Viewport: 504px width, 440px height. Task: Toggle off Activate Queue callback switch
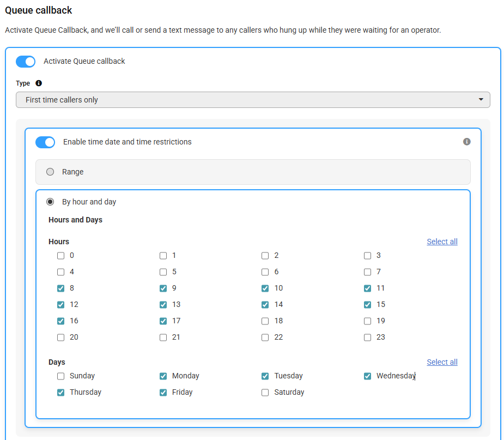[26, 62]
